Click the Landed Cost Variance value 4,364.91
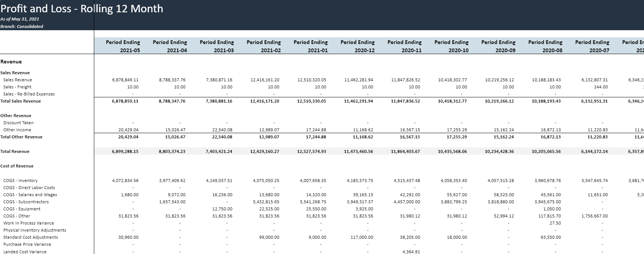Viewport: 644px width, 254px height. [x=411, y=252]
